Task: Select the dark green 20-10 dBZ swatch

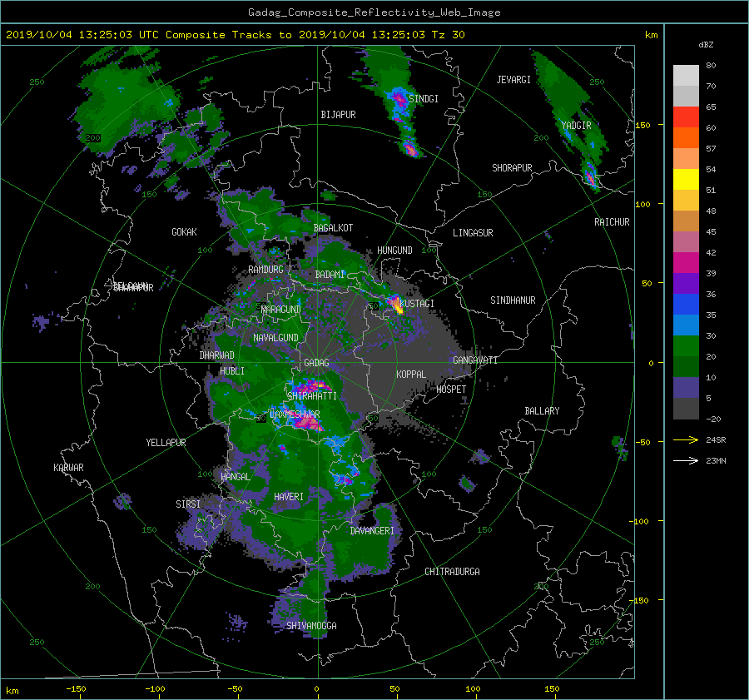Action: [x=686, y=367]
